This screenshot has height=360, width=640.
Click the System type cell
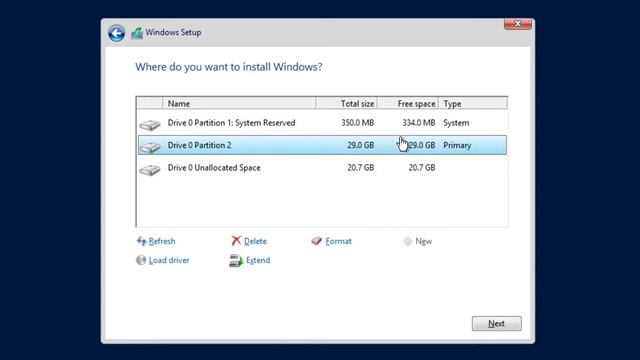pyautogui.click(x=456, y=123)
